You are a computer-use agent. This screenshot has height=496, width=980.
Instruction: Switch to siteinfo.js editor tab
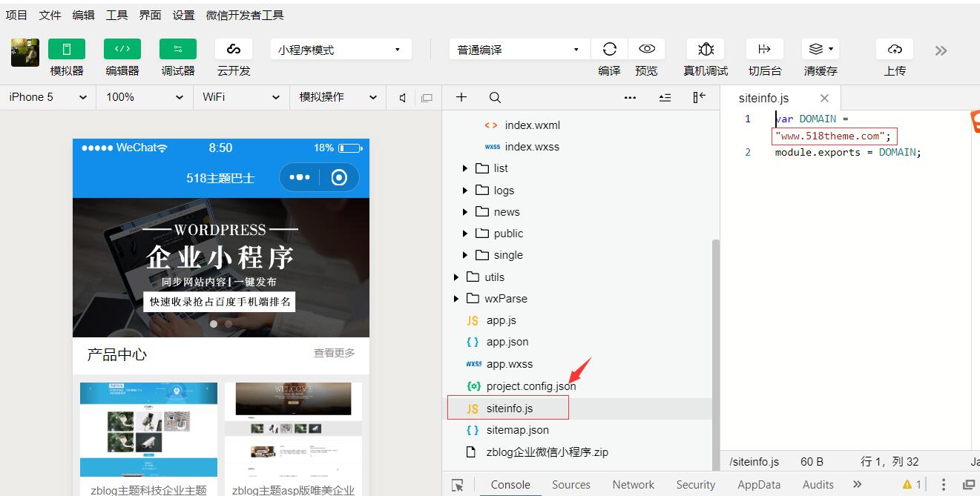click(763, 98)
